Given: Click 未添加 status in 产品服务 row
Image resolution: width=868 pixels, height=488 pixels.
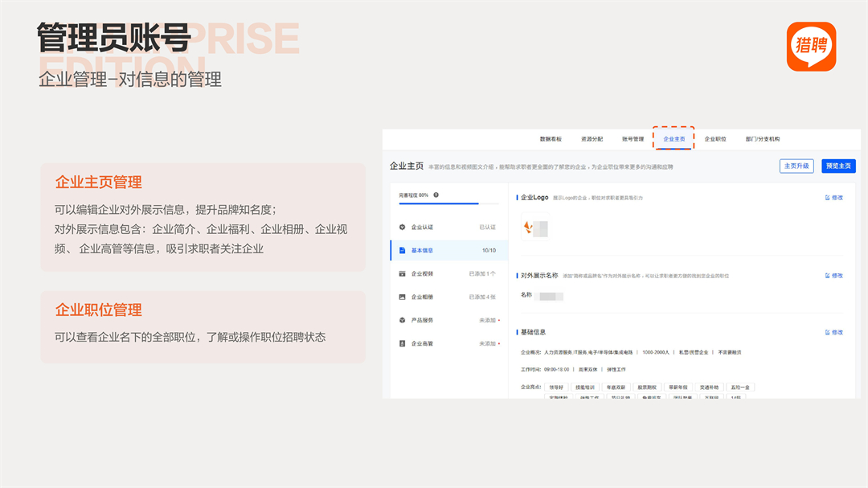Looking at the screenshot, I should (x=488, y=320).
